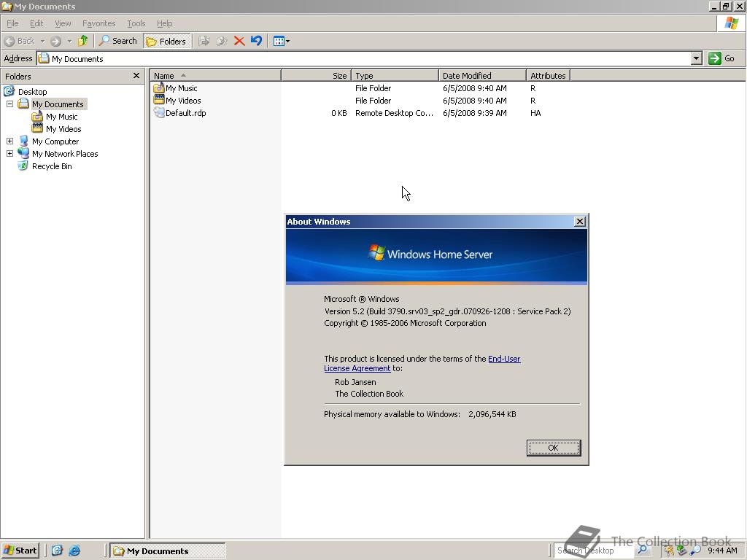Screen dimensions: 747x560
Task: Close the Folders pane
Action: point(136,76)
